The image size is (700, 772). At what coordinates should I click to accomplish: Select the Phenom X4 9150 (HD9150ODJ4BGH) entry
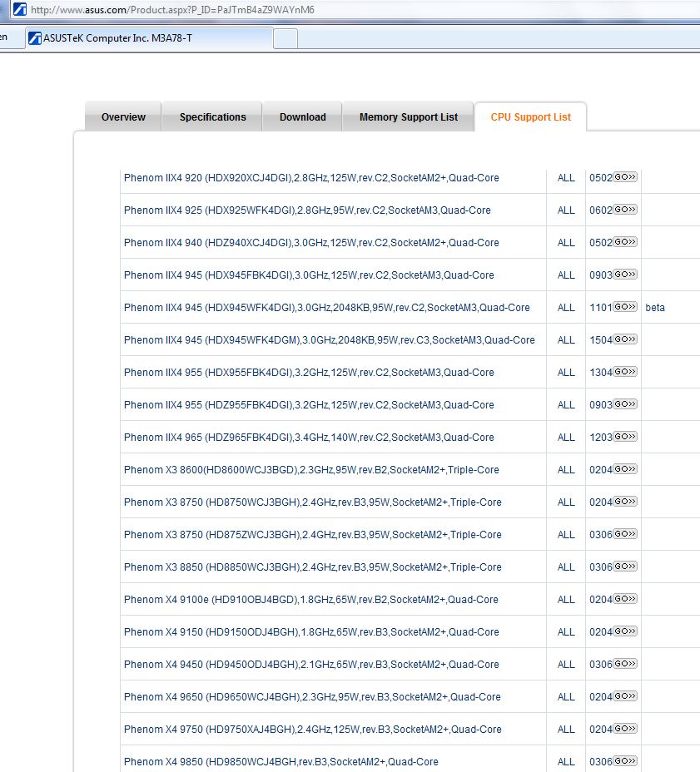311,633
